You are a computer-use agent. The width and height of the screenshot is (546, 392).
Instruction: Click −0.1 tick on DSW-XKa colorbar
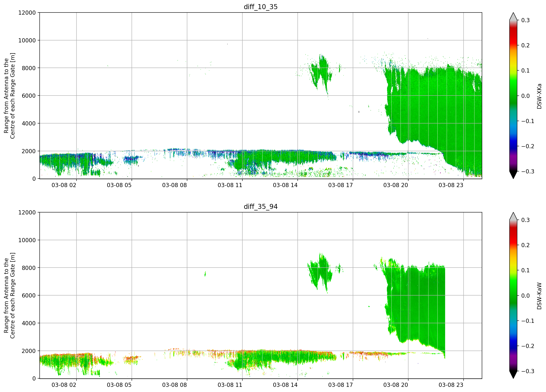click(528, 121)
